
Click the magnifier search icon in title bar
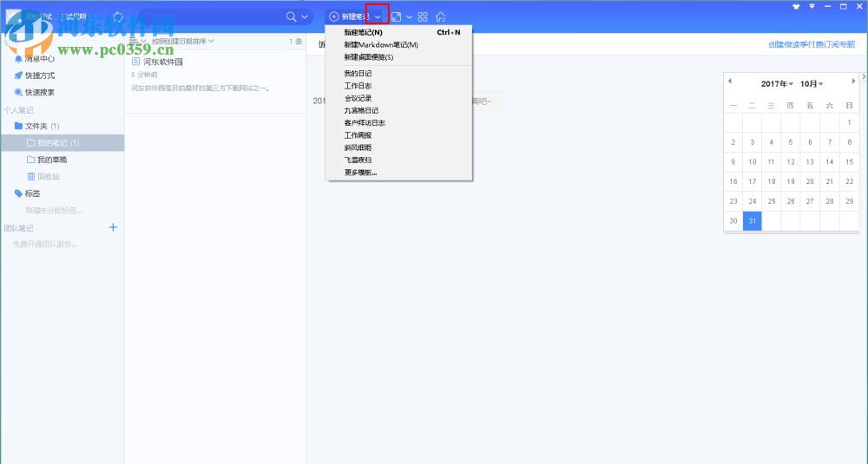tap(291, 16)
